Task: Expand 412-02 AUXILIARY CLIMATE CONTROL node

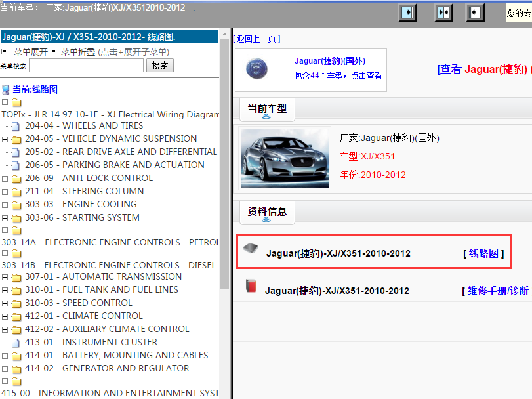Action: tap(5, 329)
